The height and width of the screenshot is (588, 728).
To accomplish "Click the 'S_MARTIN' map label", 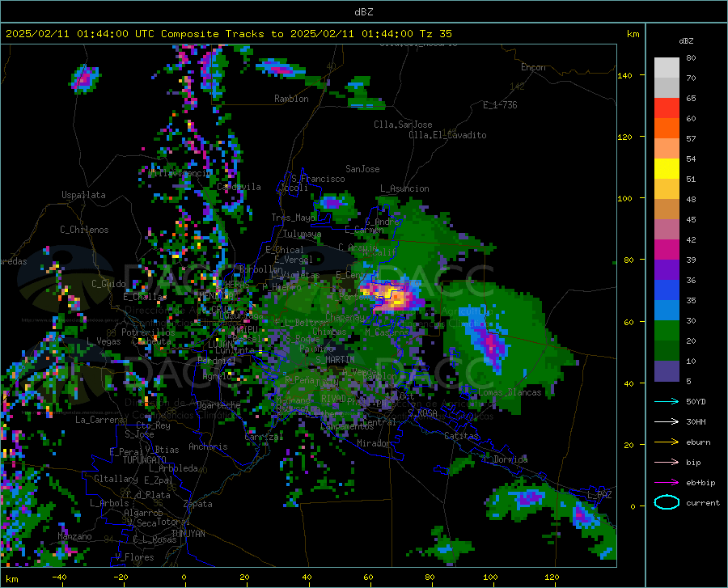I will [x=335, y=360].
